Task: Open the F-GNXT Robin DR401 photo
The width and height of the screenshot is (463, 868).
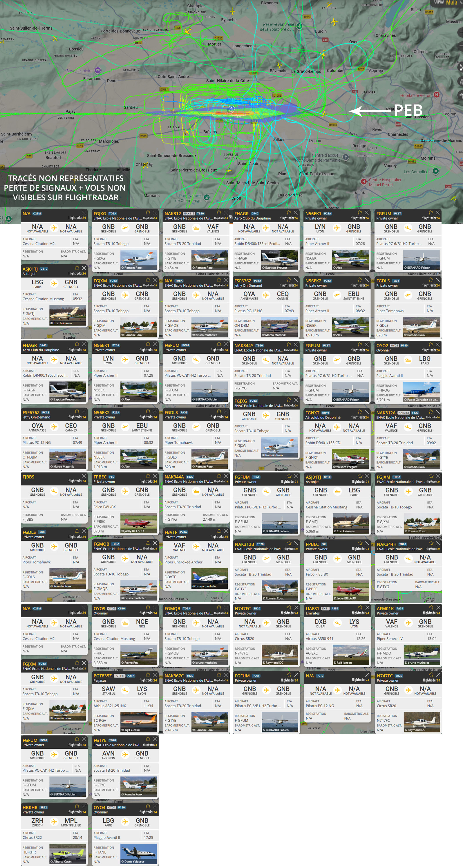Action: (x=350, y=459)
